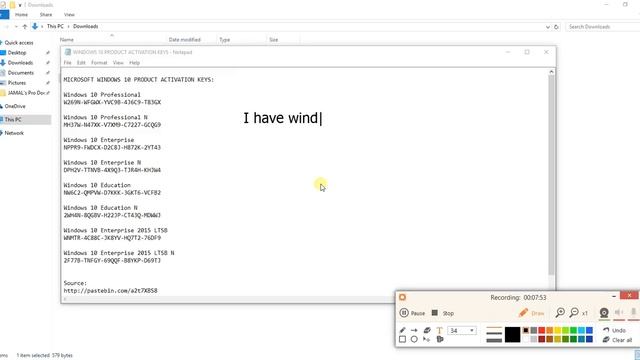The image size is (640, 360).
Task: Pick the dark blue swatch in bottom row
Action: pos(589,339)
